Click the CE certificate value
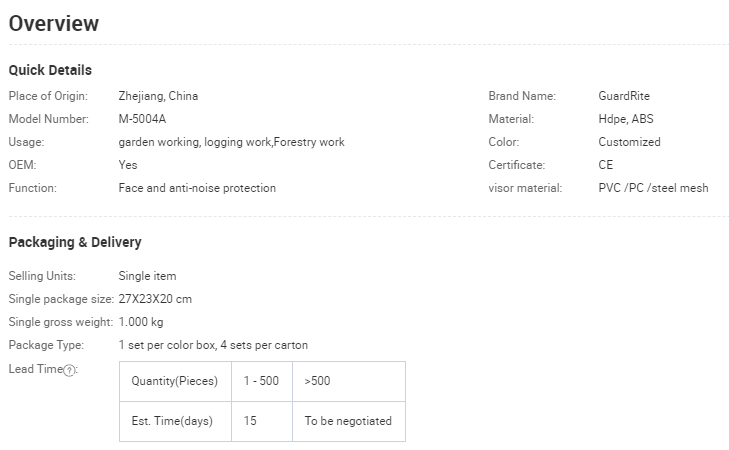Image resolution: width=729 pixels, height=450 pixels. tap(606, 165)
